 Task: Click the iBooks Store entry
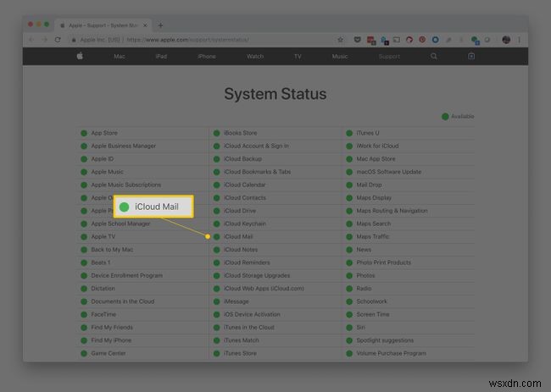point(241,133)
